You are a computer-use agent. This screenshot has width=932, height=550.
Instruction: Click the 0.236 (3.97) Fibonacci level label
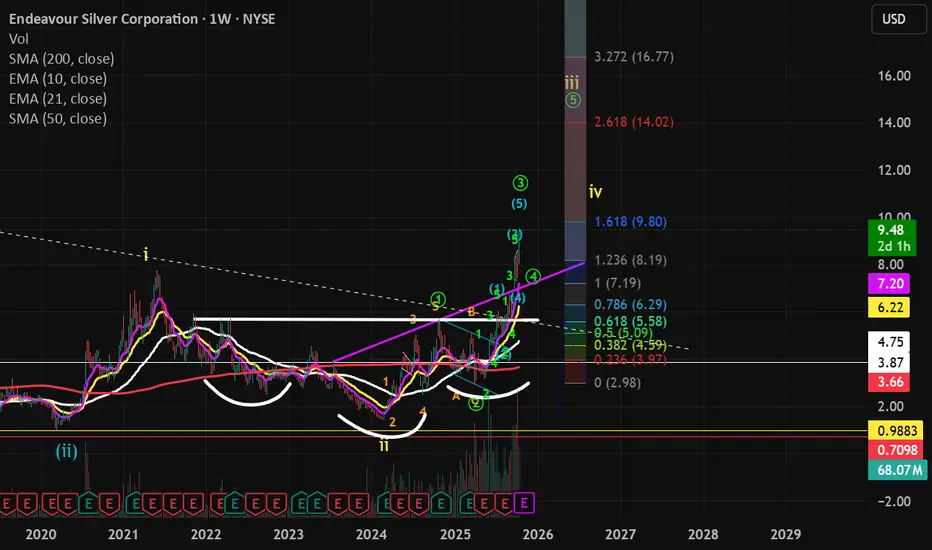click(631, 359)
